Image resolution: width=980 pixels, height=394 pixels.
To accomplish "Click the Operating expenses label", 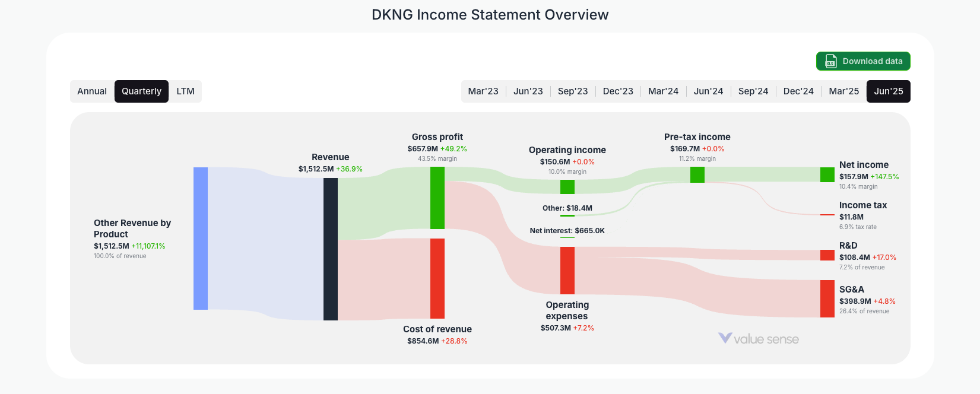I will coord(567,310).
